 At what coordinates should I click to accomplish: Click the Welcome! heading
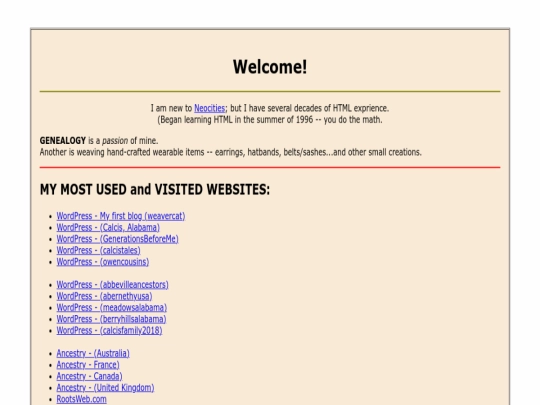(270, 67)
